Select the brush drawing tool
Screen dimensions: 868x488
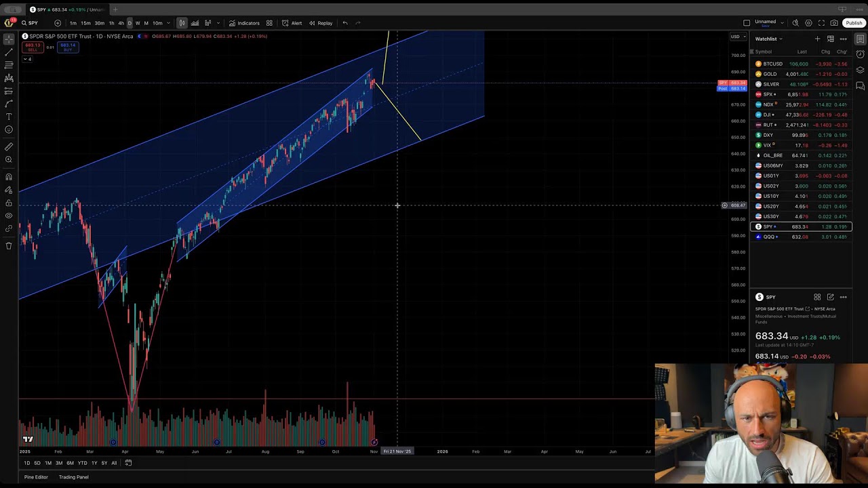9,104
